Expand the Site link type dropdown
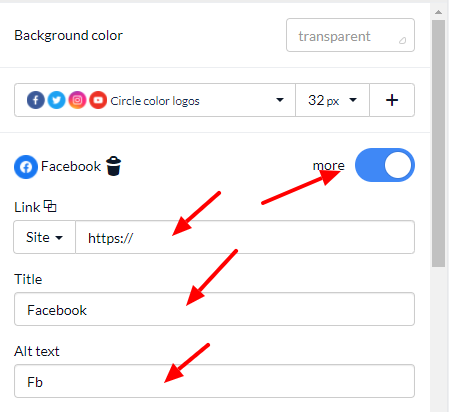This screenshot has height=412, width=449. (x=44, y=237)
